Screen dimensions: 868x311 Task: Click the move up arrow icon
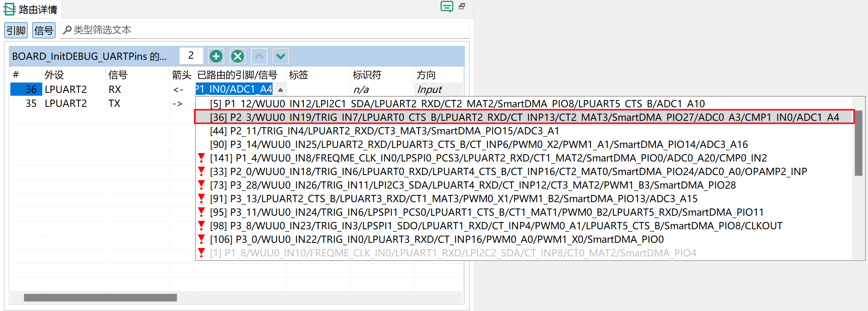point(259,56)
